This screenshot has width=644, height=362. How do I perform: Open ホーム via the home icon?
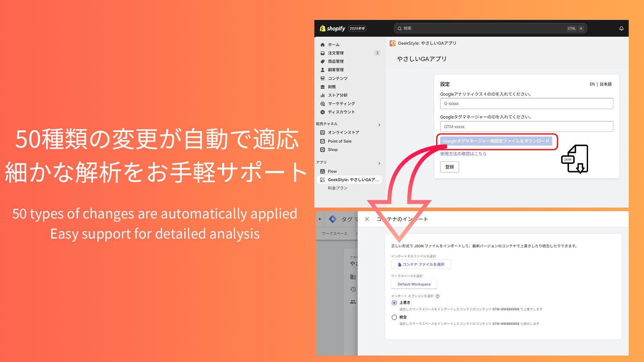coord(322,45)
